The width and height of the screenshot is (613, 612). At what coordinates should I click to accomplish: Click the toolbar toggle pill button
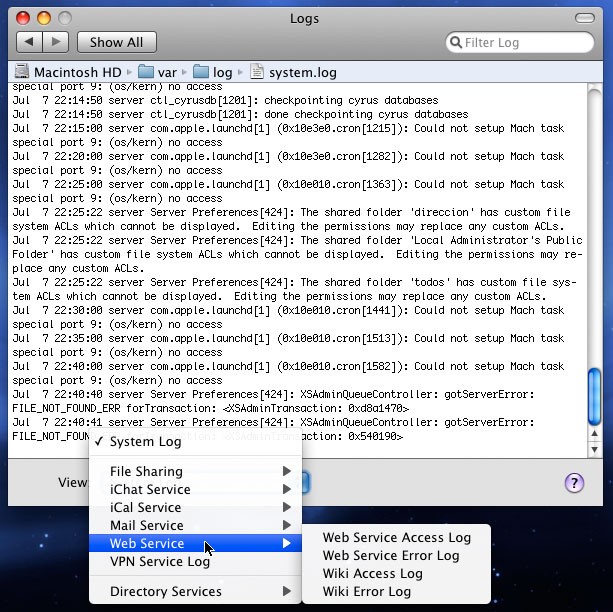(x=585, y=18)
